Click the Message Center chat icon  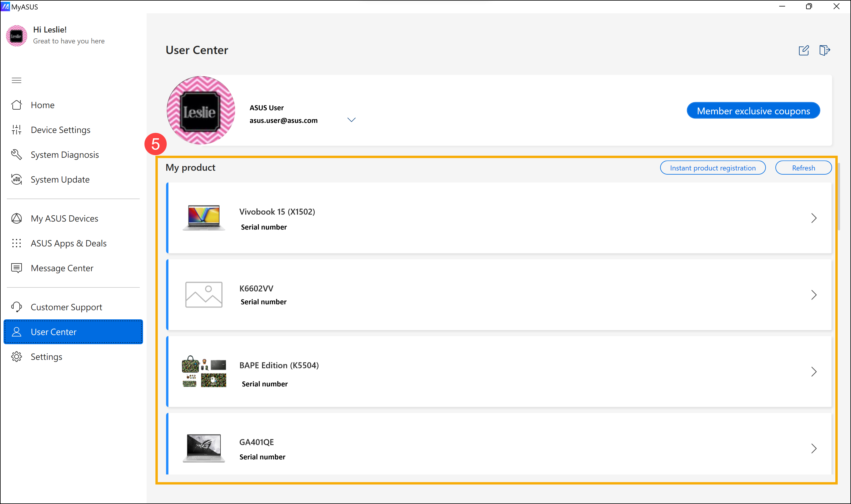click(x=16, y=268)
